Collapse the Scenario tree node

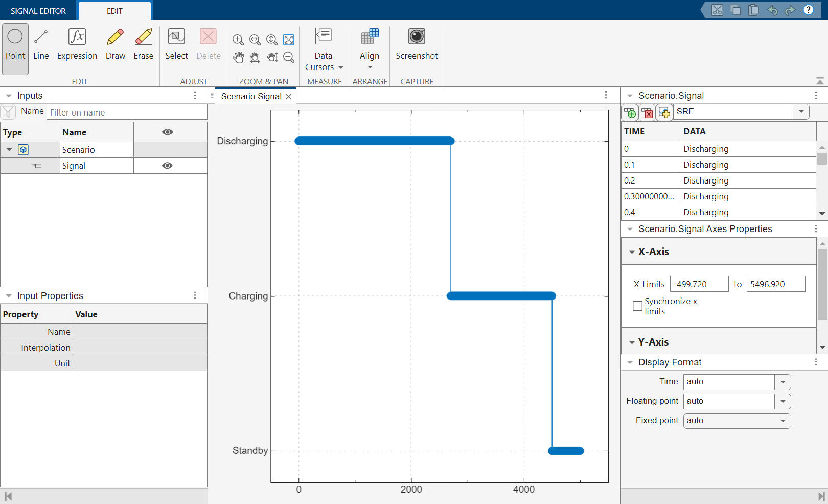click(x=9, y=150)
